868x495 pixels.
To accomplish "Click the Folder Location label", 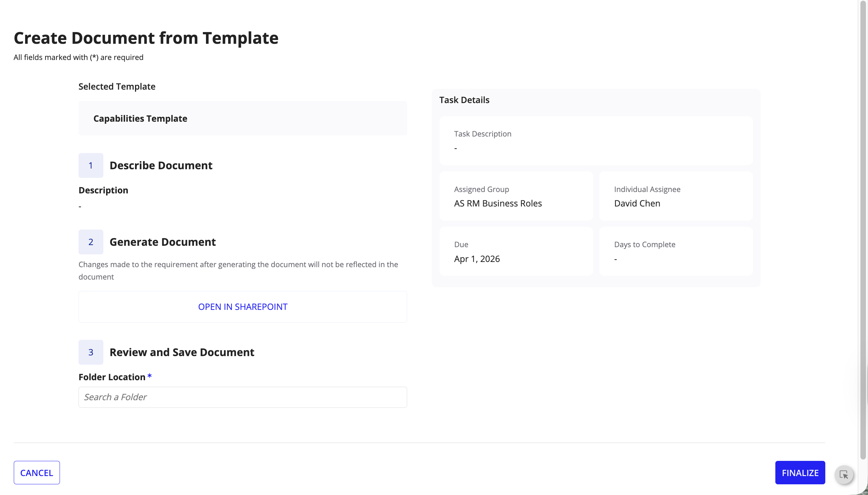I will pos(115,377).
